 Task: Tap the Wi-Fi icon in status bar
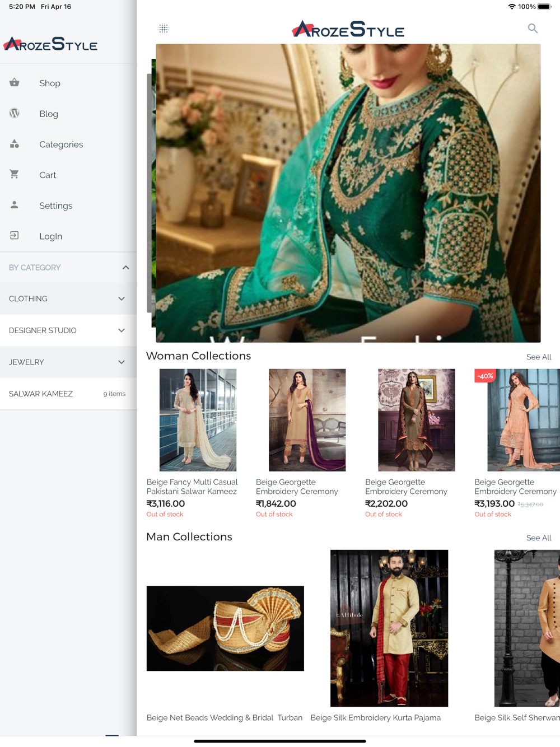click(512, 7)
